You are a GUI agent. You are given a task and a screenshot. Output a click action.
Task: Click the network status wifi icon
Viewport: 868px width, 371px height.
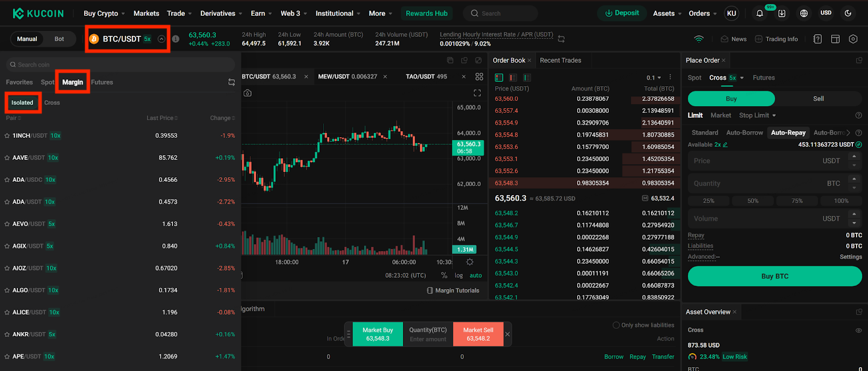click(x=699, y=39)
